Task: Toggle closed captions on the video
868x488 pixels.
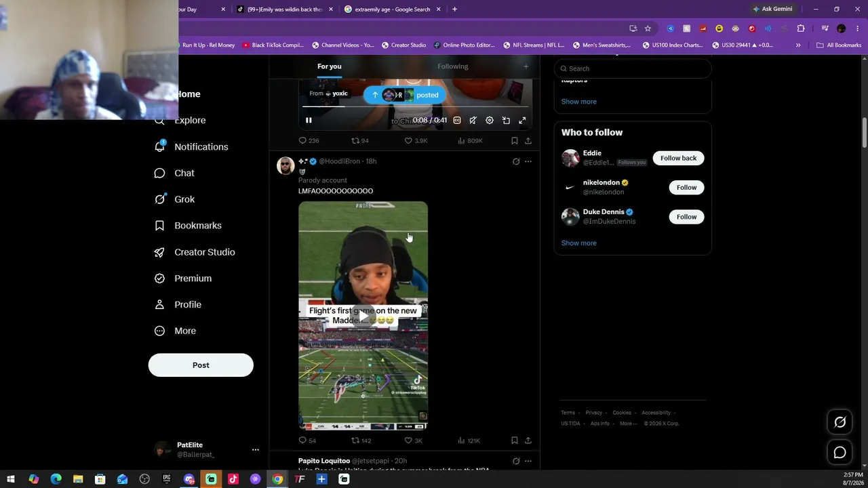Action: [x=457, y=120]
